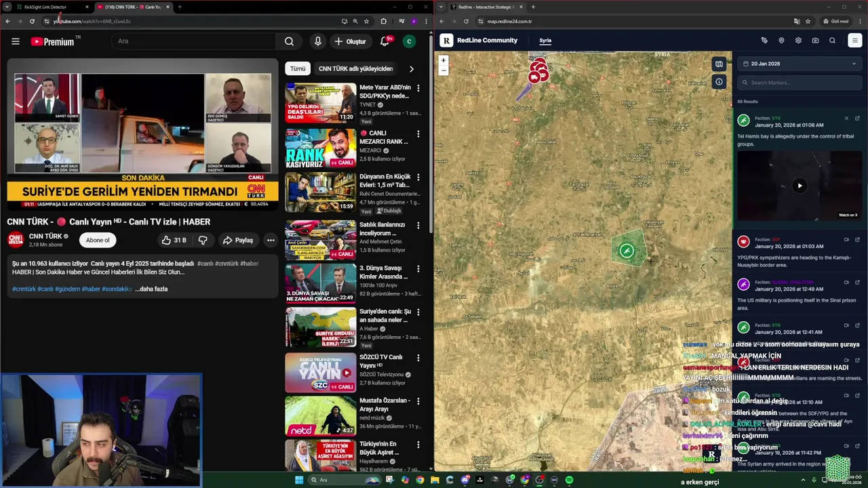Image resolution: width=868 pixels, height=488 pixels.
Task: Zoom in on the RedLine map
Action: pyautogui.click(x=443, y=60)
